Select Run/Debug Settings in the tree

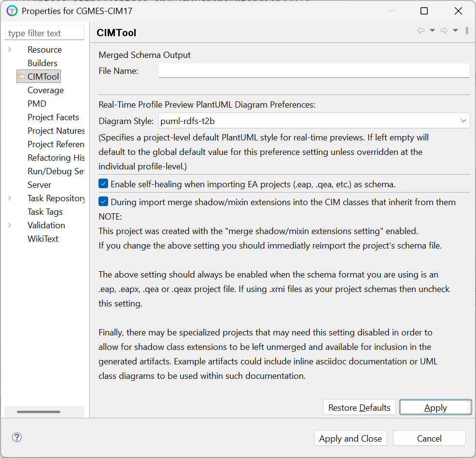[x=56, y=171]
